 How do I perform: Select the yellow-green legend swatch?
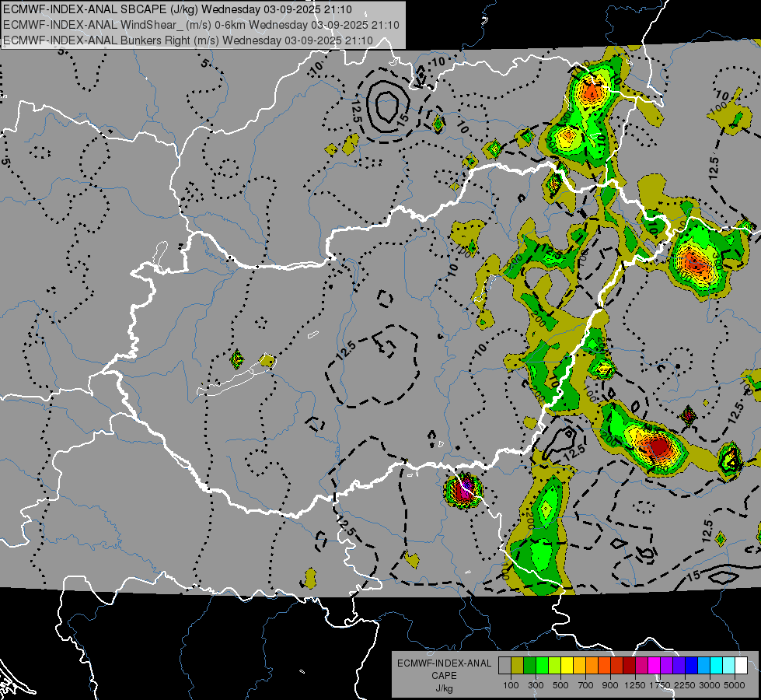pos(554,665)
